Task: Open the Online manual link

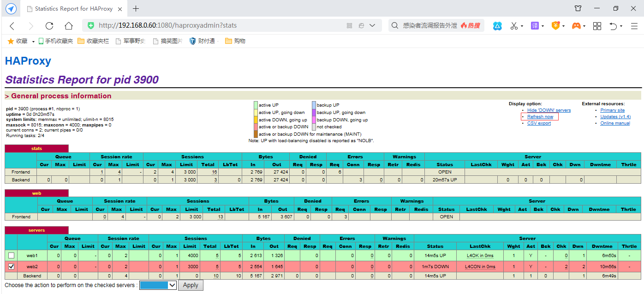Action: (x=615, y=123)
